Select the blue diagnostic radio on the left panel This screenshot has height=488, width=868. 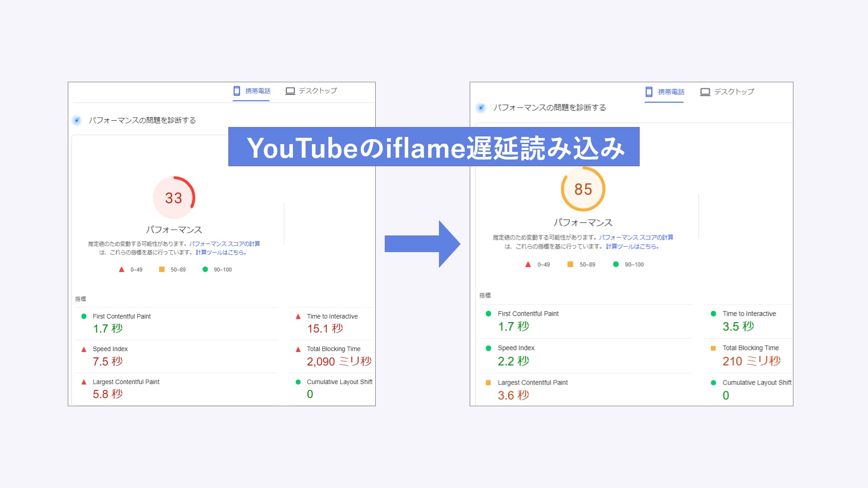77,121
